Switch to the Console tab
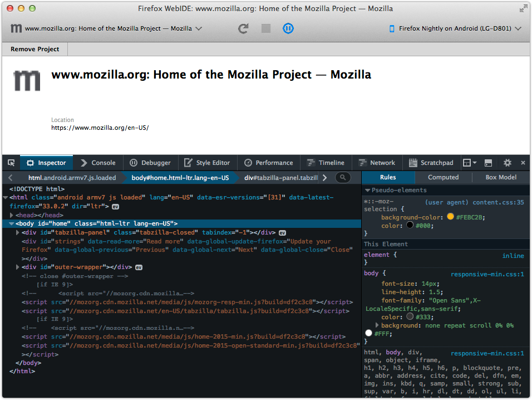 (98, 163)
